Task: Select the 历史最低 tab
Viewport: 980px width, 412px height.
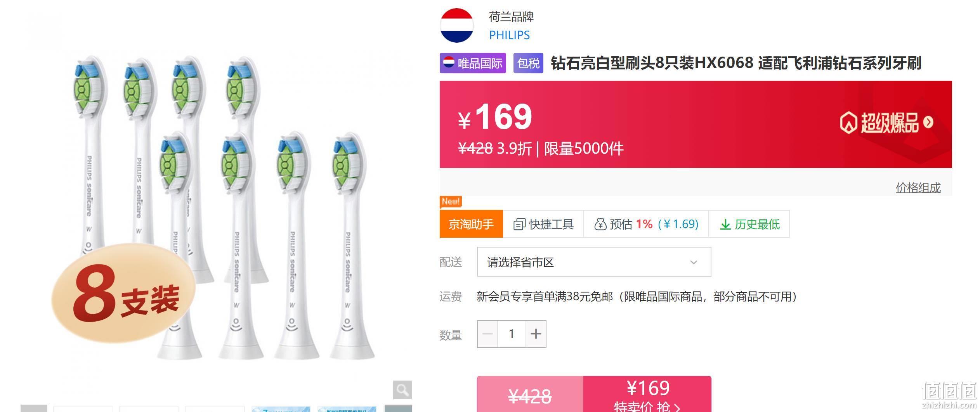Action: pos(749,224)
